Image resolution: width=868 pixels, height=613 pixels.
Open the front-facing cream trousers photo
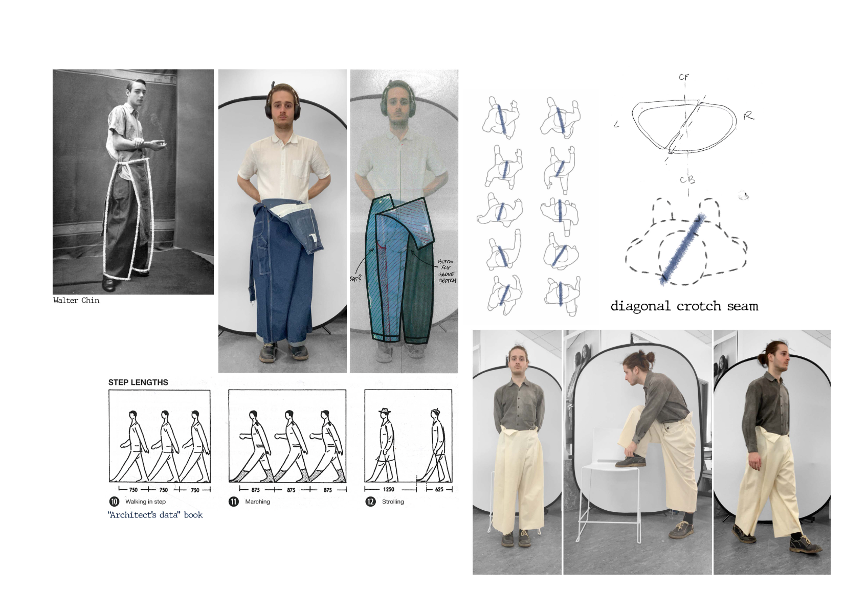click(517, 452)
